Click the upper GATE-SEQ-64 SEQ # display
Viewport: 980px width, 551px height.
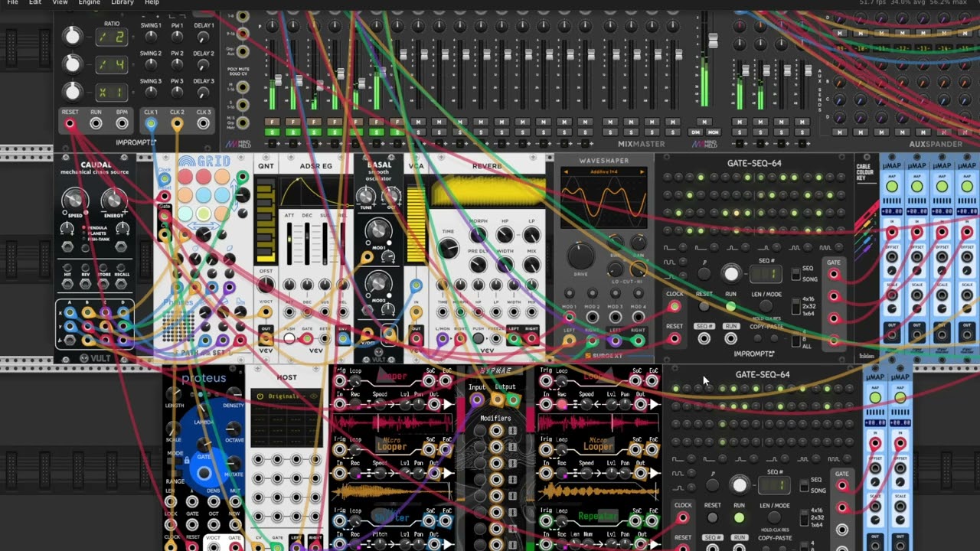tap(766, 274)
